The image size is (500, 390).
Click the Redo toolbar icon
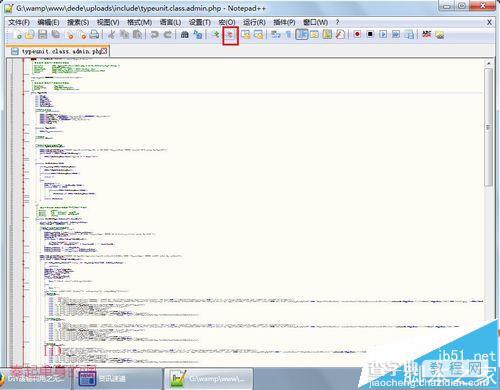click(168, 35)
